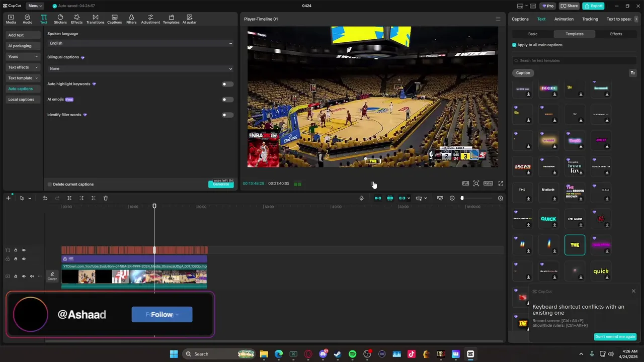
Task: Click the Share button
Action: [x=569, y=6]
